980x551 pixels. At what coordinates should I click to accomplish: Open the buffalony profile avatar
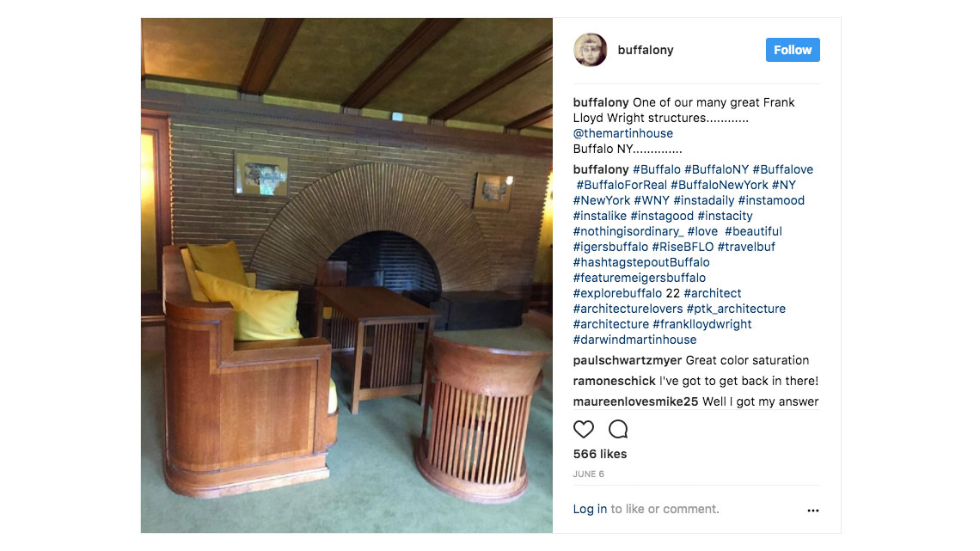590,50
